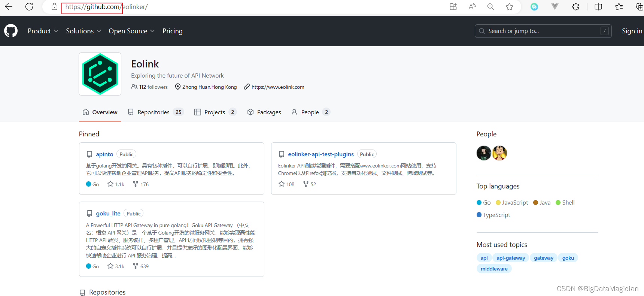Open the Collections icon at the toolbar edge

[640, 7]
